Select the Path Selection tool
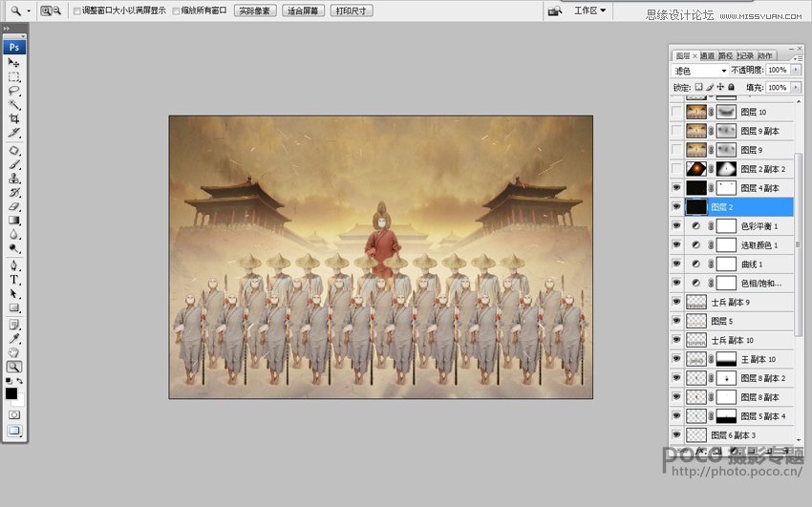This screenshot has height=507, width=812. click(14, 294)
